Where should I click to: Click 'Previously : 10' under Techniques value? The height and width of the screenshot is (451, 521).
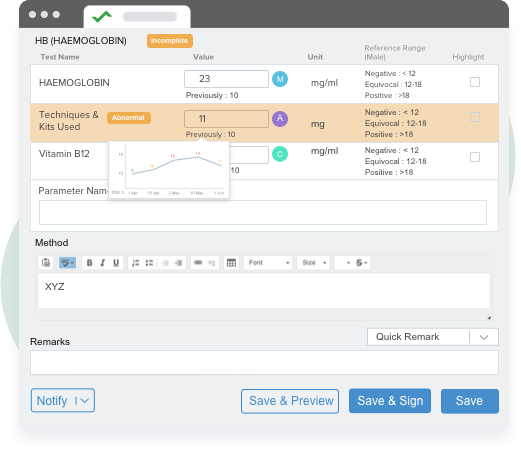[x=210, y=134]
